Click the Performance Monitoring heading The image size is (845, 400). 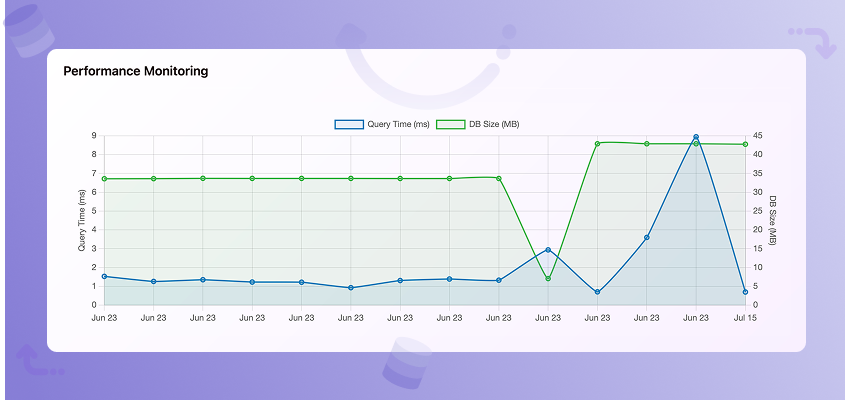(x=136, y=71)
